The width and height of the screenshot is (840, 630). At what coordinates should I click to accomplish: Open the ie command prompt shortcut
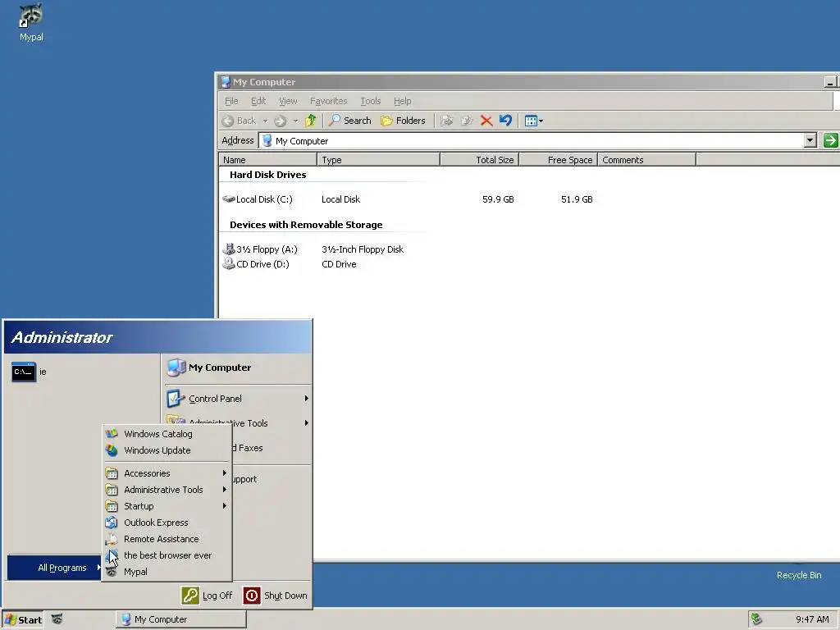pos(30,372)
